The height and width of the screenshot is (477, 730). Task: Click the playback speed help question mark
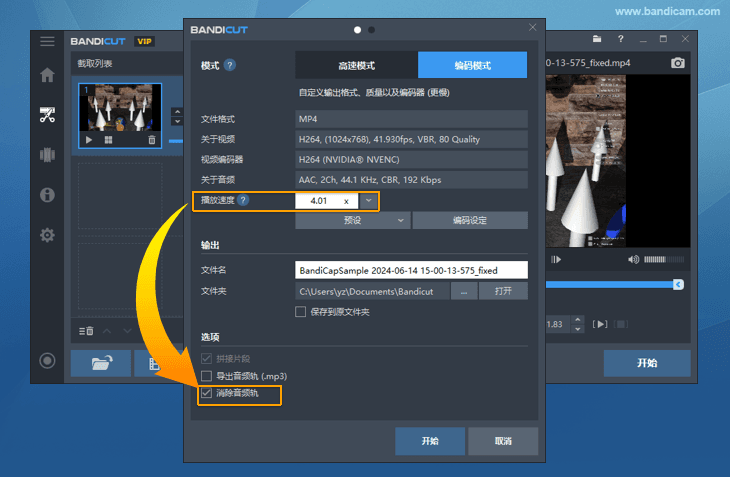(243, 200)
